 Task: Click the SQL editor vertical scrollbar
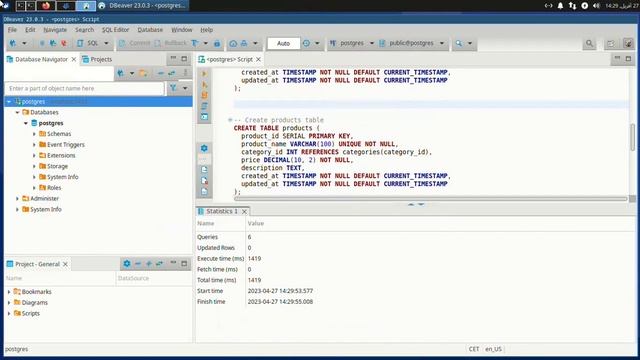click(632, 138)
